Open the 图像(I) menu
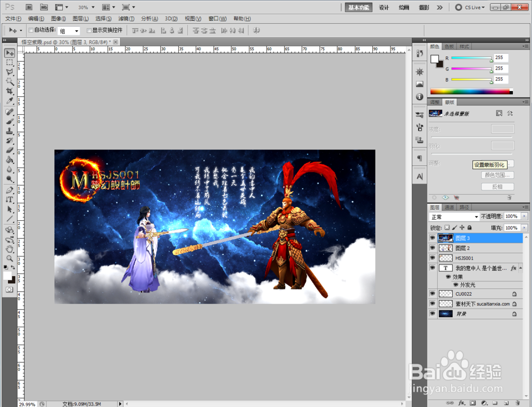 [59, 19]
